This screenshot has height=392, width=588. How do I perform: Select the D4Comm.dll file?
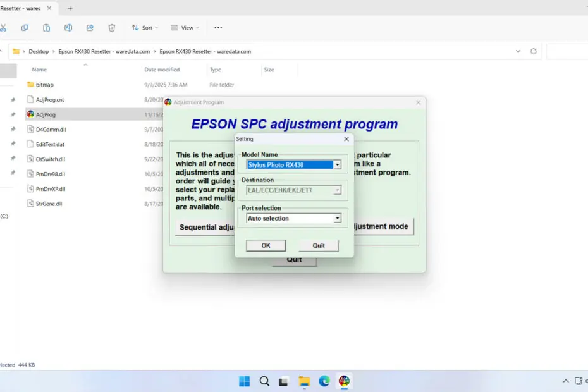51,130
